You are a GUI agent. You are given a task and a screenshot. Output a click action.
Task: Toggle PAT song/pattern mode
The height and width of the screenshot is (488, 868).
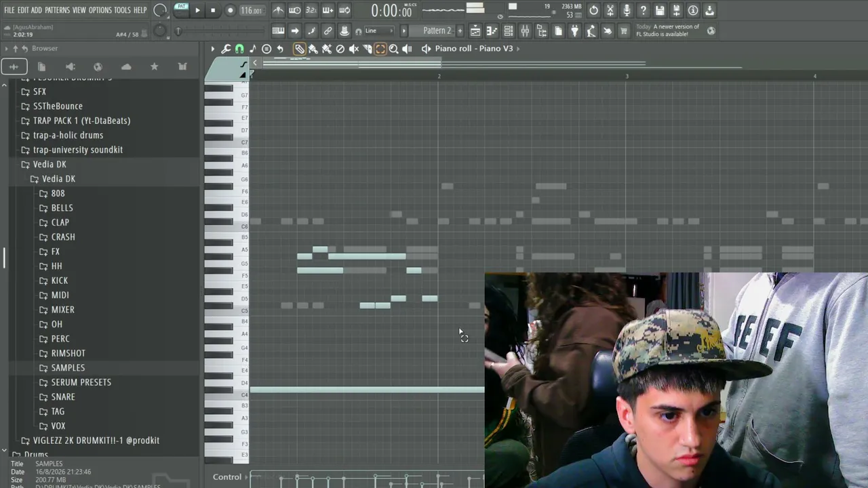[181, 9]
